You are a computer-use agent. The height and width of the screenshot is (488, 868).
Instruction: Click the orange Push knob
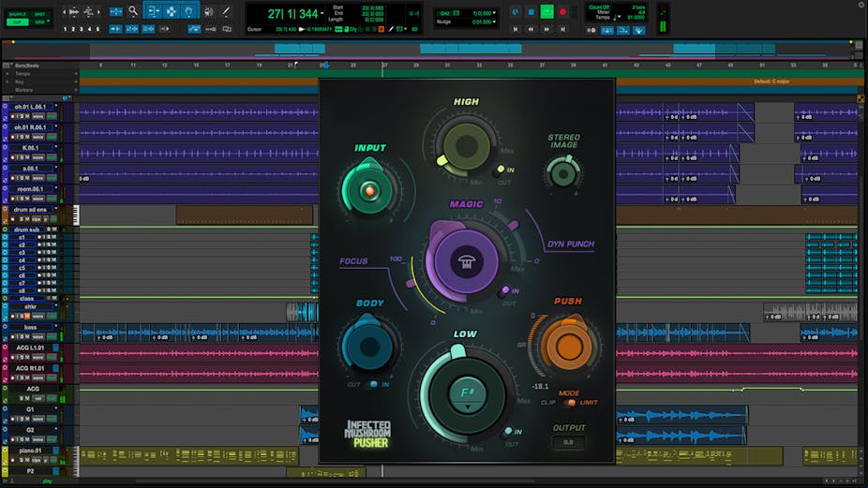(x=569, y=348)
